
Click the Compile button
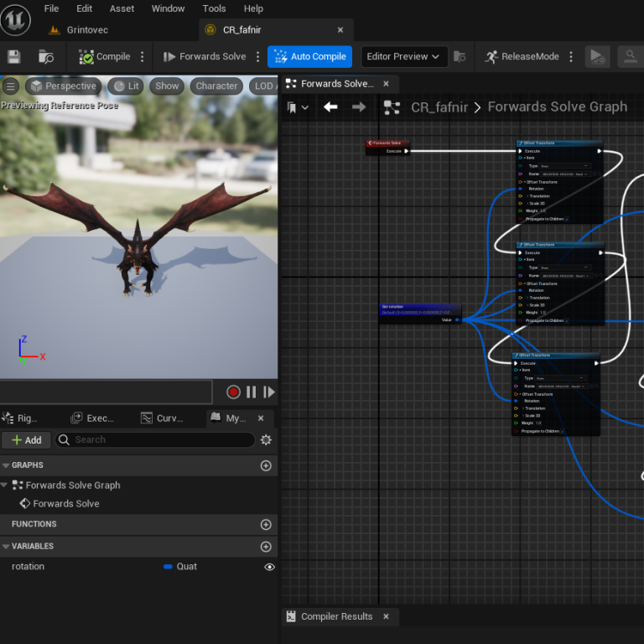coord(105,56)
